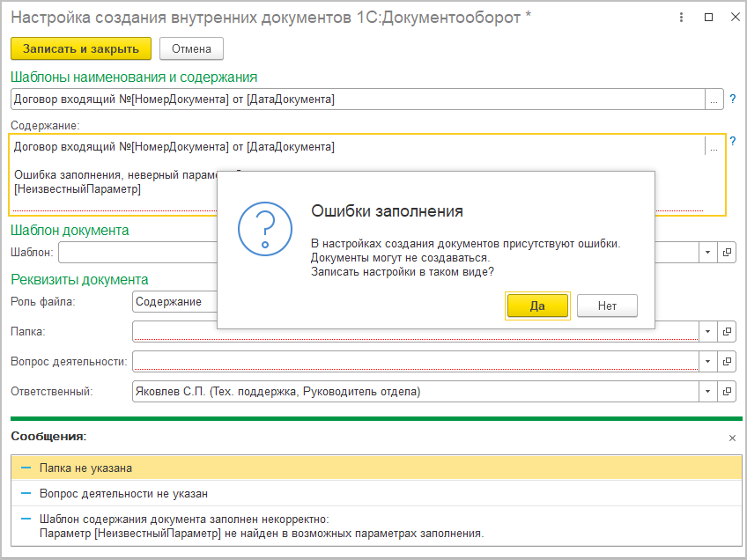Open the 'Ответственный' person via open icon
The height and width of the screenshot is (560, 747).
click(727, 392)
